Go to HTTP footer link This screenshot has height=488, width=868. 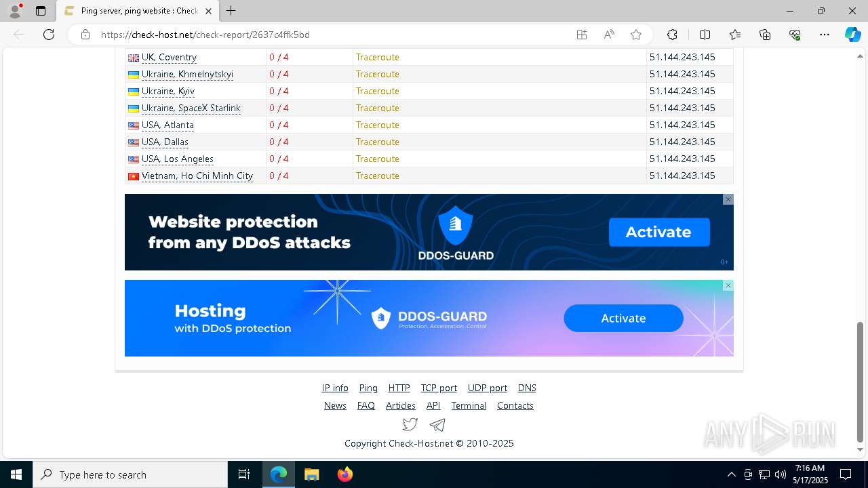tap(399, 388)
